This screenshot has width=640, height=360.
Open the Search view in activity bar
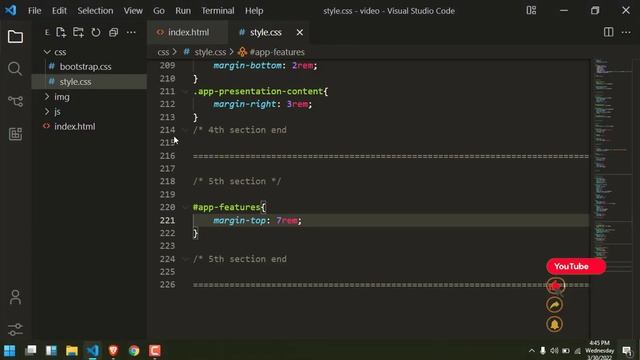click(15, 69)
